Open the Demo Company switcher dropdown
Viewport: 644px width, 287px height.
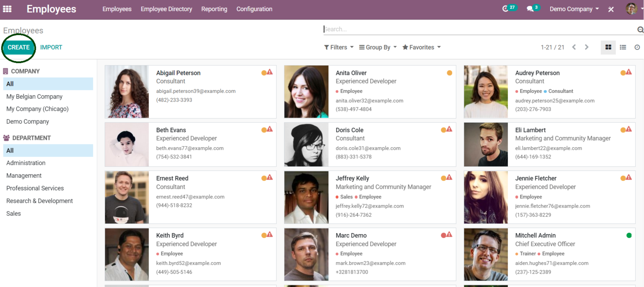coord(574,9)
